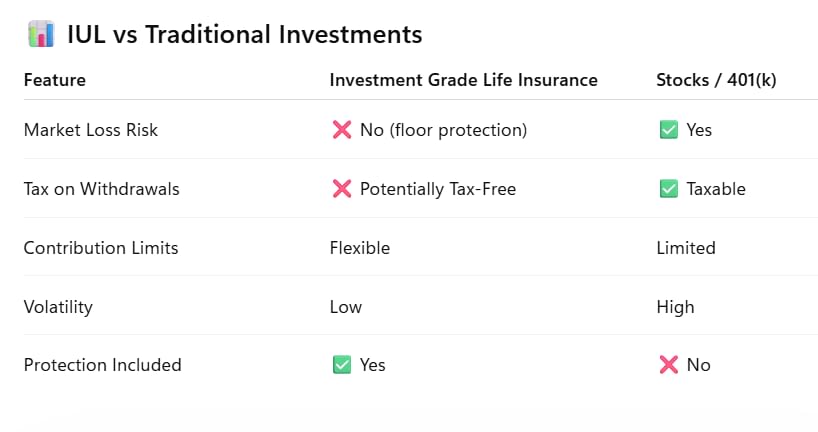818x432 pixels.
Task: Click green checkmark in Stocks Market Loss row
Action: click(669, 129)
